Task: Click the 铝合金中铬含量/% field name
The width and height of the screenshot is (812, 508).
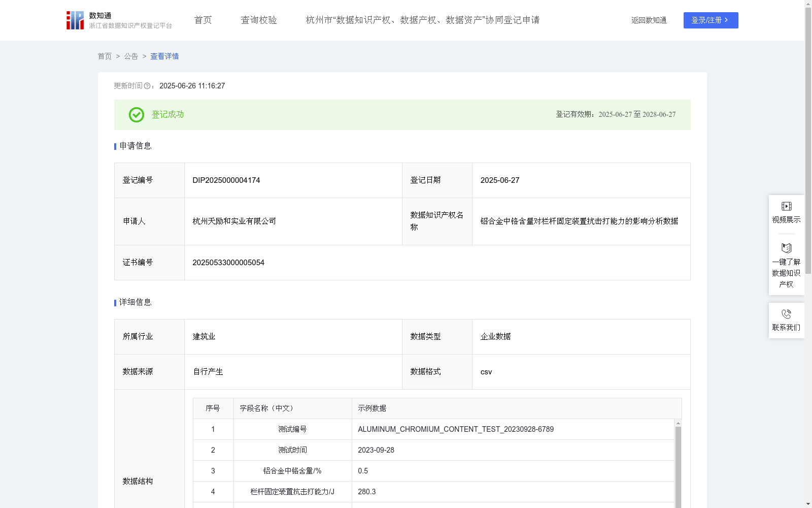Action: click(x=292, y=471)
